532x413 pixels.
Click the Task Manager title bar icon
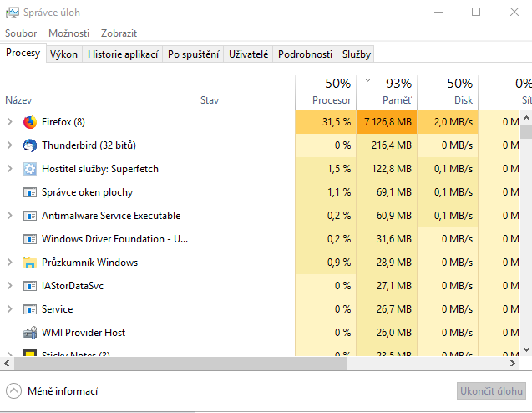coord(12,13)
